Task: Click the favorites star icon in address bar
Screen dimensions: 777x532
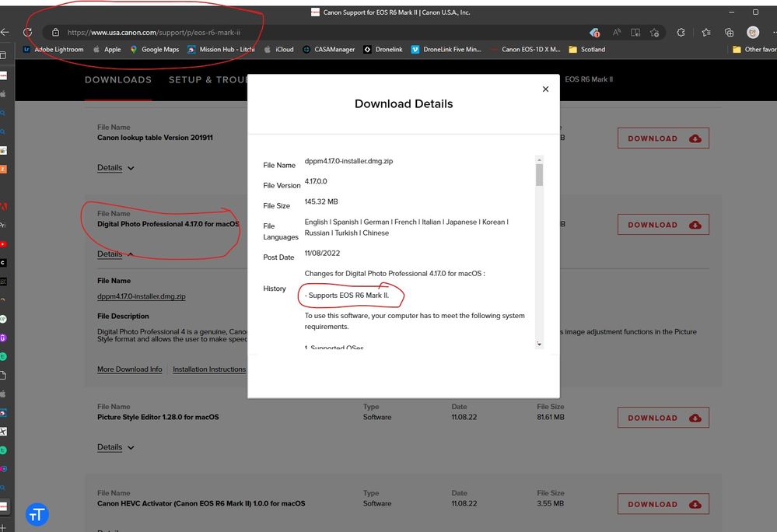Action: [654, 33]
